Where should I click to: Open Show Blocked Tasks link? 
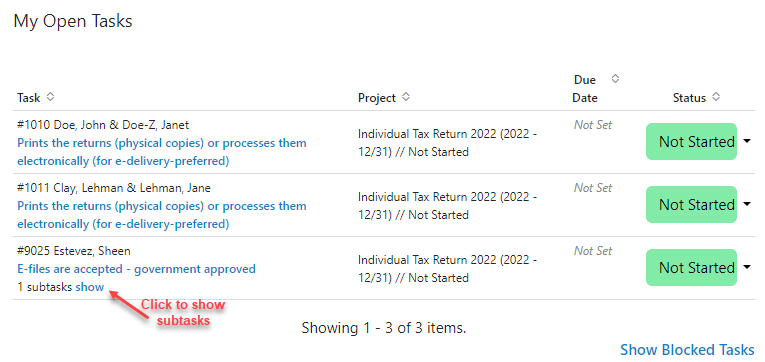click(687, 350)
